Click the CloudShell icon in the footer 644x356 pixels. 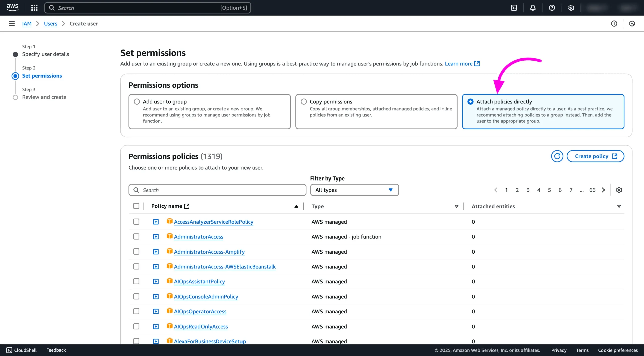click(9, 350)
